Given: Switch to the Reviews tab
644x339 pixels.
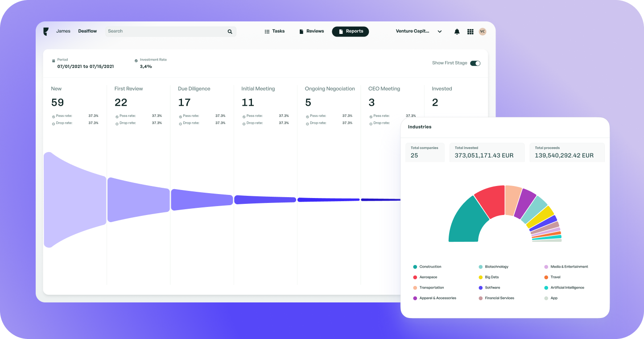Looking at the screenshot, I should point(312,31).
